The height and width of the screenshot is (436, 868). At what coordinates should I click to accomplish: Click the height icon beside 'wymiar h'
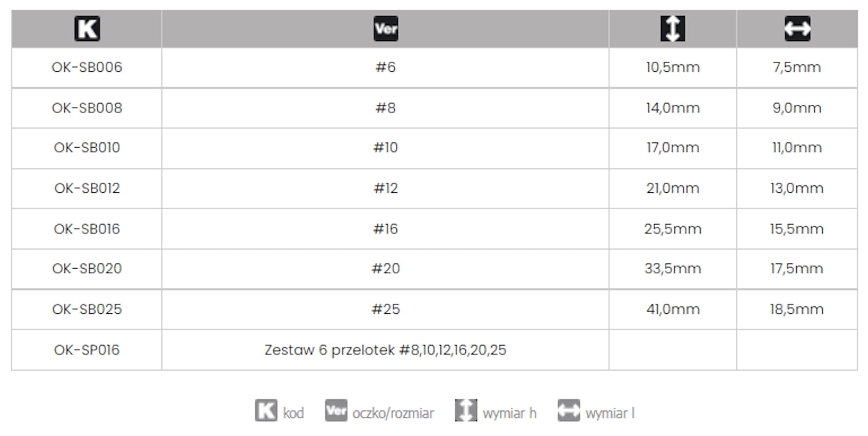(466, 411)
